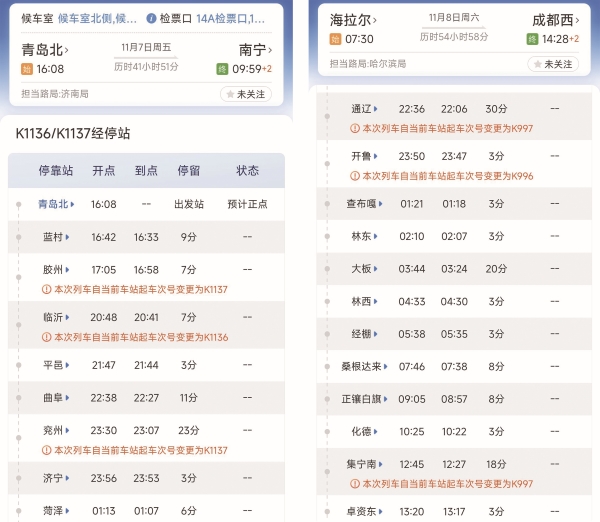Tap warning icon under 通辽 station row
Screen dimensions: 600x522
pyautogui.click(x=354, y=128)
